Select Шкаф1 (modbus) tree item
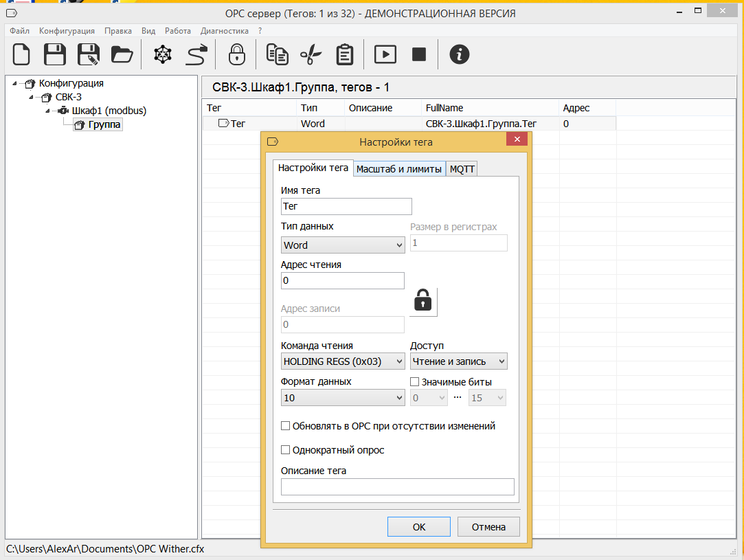The width and height of the screenshot is (744, 560). [x=109, y=111]
